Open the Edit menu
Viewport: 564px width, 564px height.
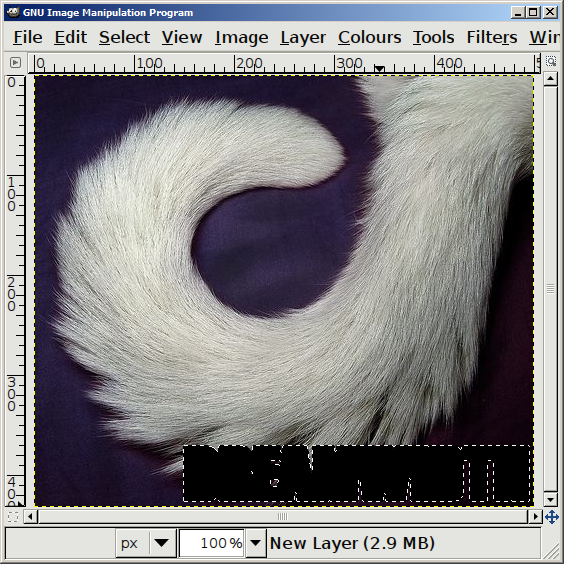coord(70,37)
